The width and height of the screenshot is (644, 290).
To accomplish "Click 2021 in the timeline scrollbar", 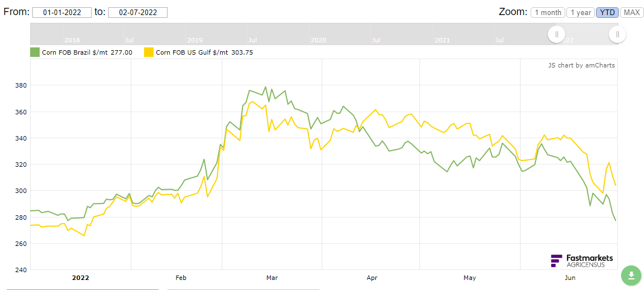I will pos(441,40).
